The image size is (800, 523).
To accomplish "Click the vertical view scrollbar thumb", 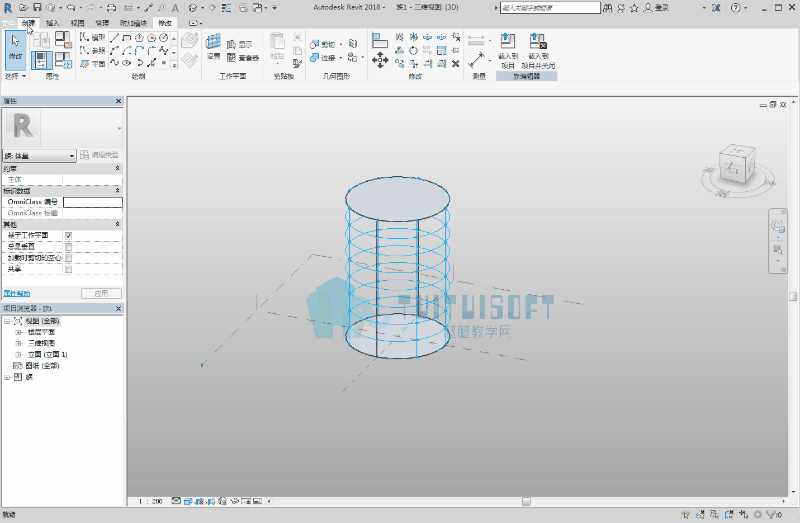I will [793, 296].
